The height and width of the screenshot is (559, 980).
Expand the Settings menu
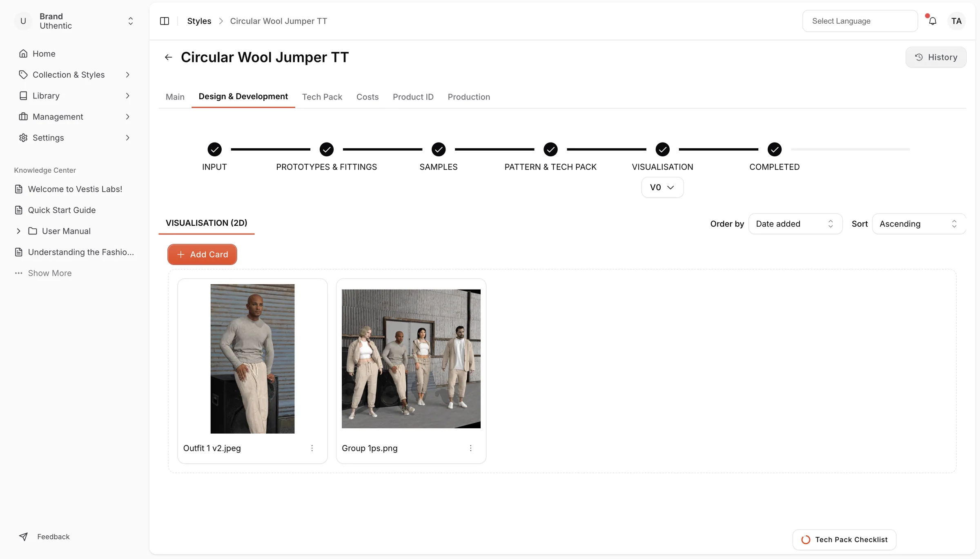(x=75, y=138)
